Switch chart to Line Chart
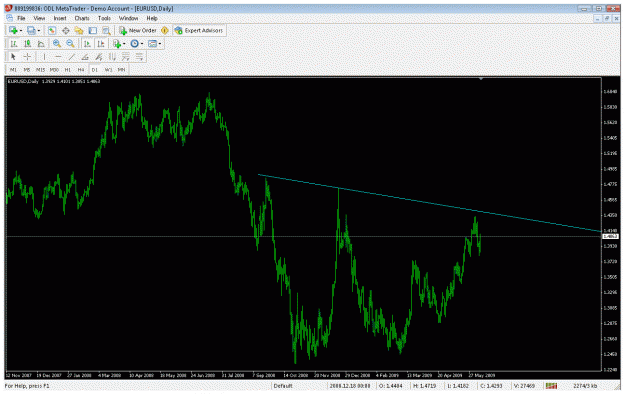Screen dimensions: 625x394 point(41,43)
